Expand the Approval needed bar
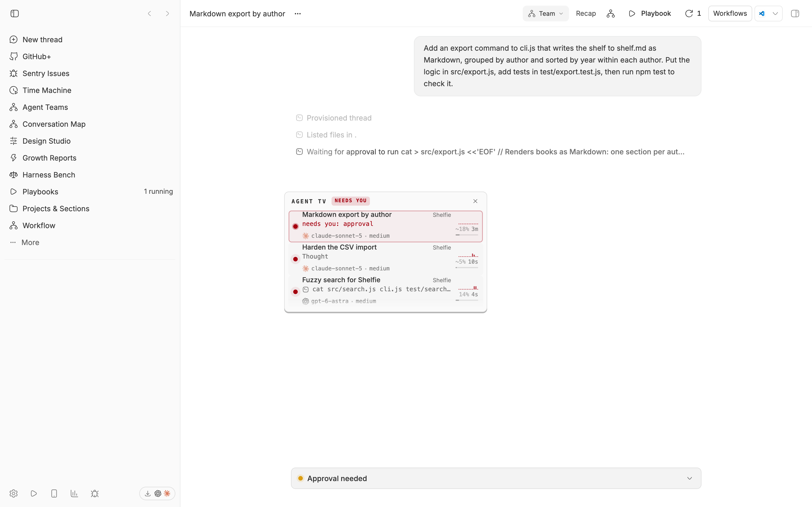812x507 pixels. click(x=496, y=478)
